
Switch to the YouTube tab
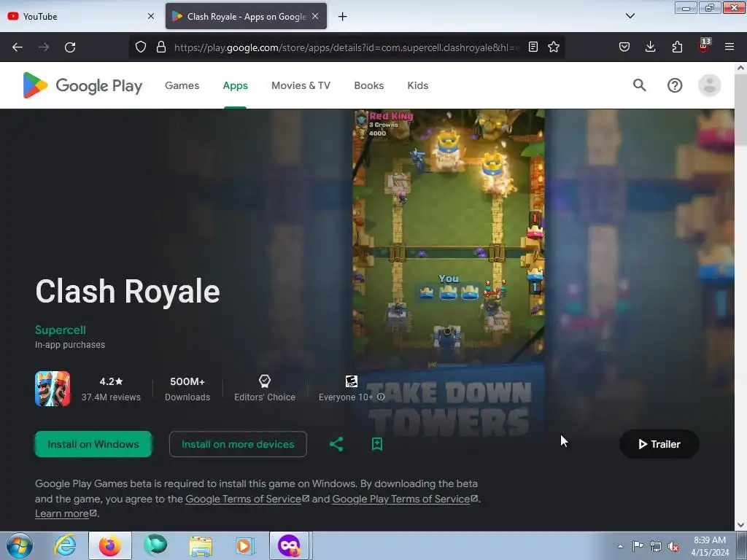point(79,16)
